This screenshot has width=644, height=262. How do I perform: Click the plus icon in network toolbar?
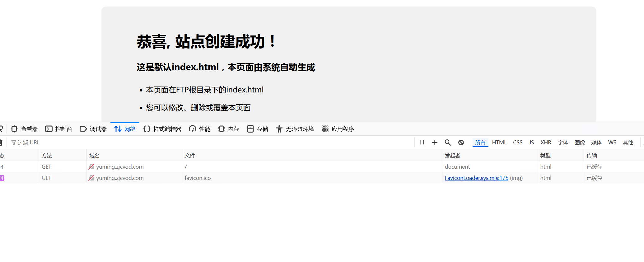435,142
